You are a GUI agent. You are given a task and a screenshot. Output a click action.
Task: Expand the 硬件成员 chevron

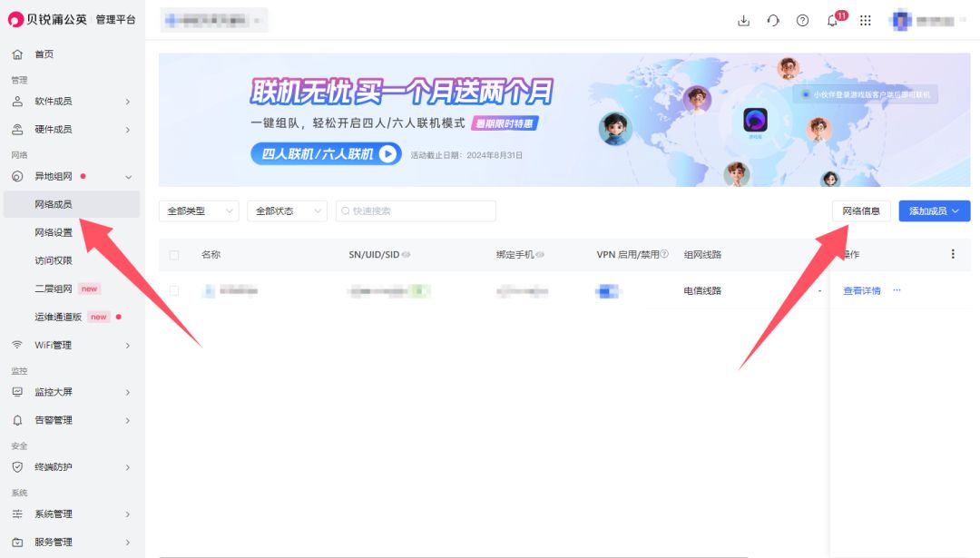(x=128, y=130)
